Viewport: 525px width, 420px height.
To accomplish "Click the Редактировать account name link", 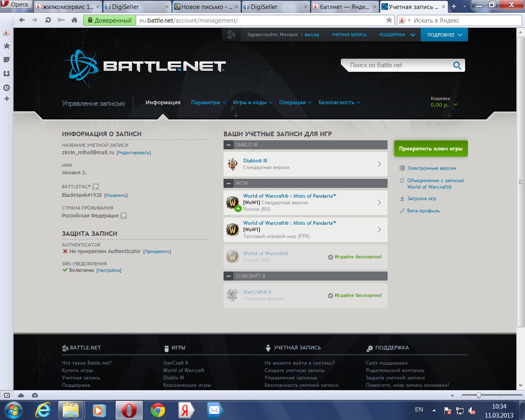I will click(134, 153).
